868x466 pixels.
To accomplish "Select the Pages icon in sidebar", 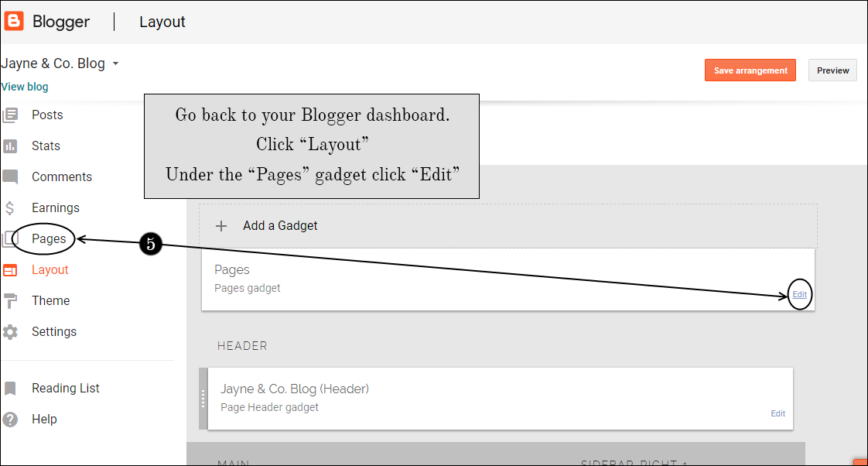I will tap(12, 238).
